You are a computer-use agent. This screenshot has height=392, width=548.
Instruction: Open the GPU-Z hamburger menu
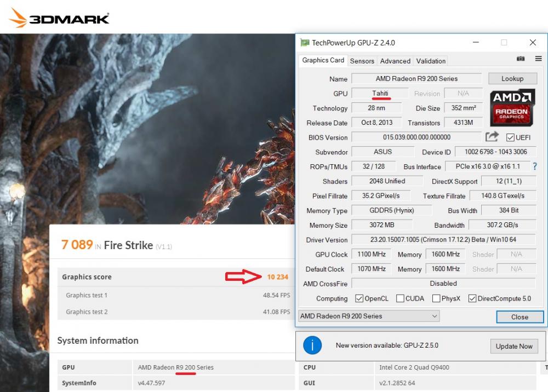(x=538, y=59)
